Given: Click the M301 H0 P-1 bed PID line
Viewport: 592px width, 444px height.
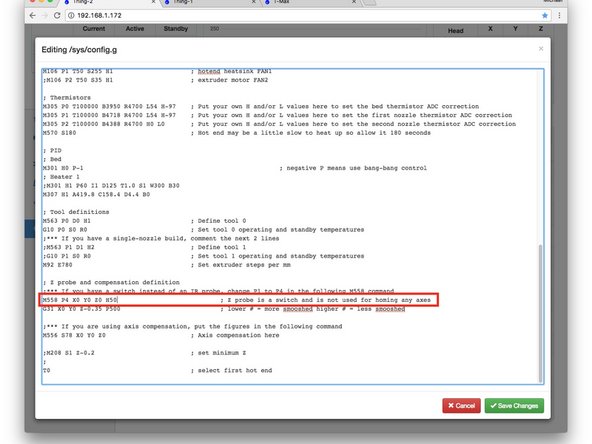Looking at the screenshot, I should 235,168.
